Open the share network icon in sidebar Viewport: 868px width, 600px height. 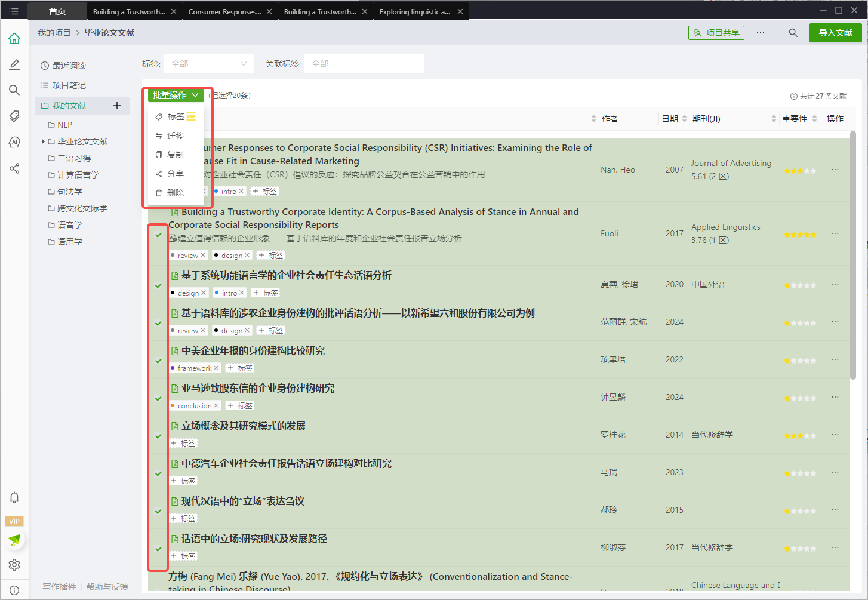(x=14, y=168)
